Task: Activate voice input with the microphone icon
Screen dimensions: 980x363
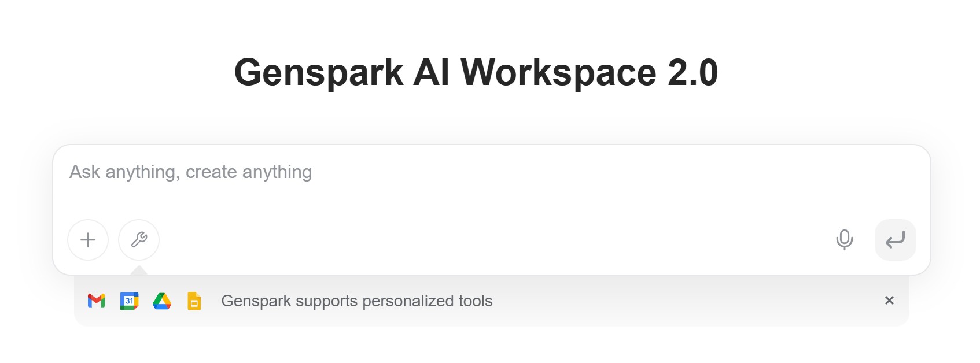Action: tap(844, 240)
